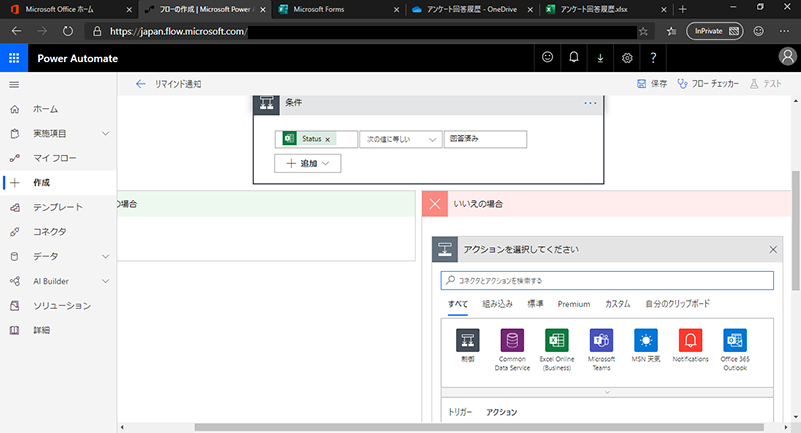Select the Notifications connector icon

coord(691,340)
